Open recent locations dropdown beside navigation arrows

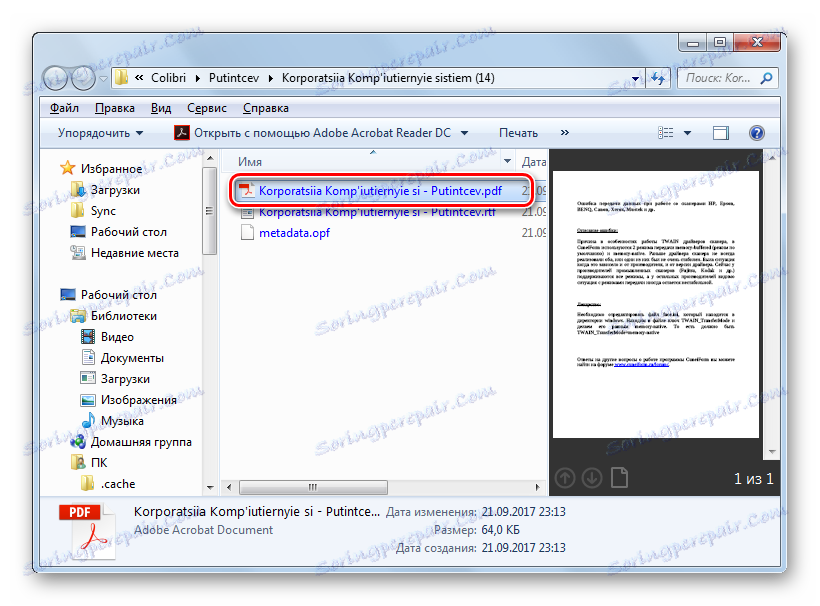tap(103, 79)
